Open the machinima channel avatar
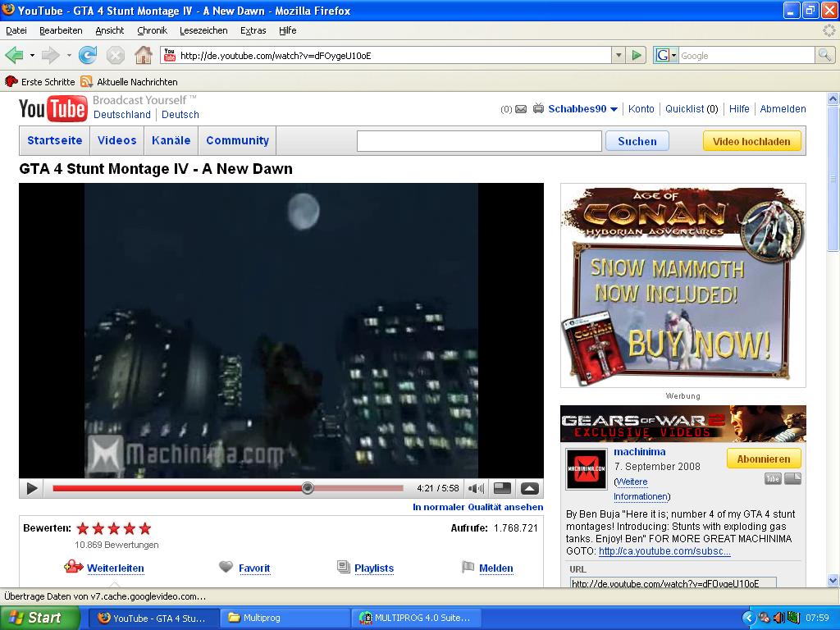 click(x=587, y=468)
